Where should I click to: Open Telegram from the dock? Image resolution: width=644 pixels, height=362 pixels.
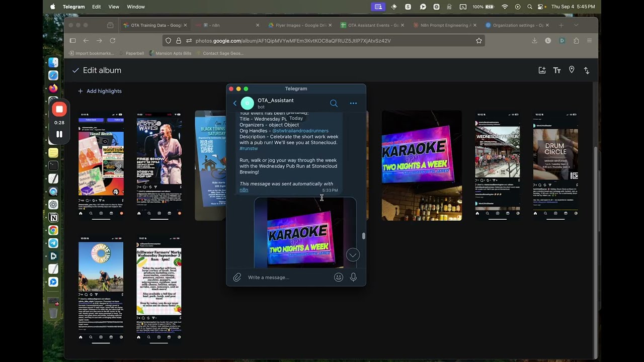click(x=53, y=243)
